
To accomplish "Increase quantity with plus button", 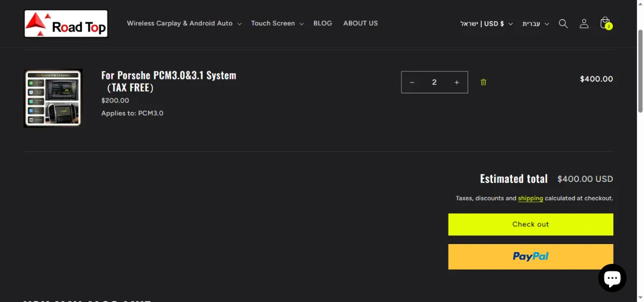I will tap(457, 82).
